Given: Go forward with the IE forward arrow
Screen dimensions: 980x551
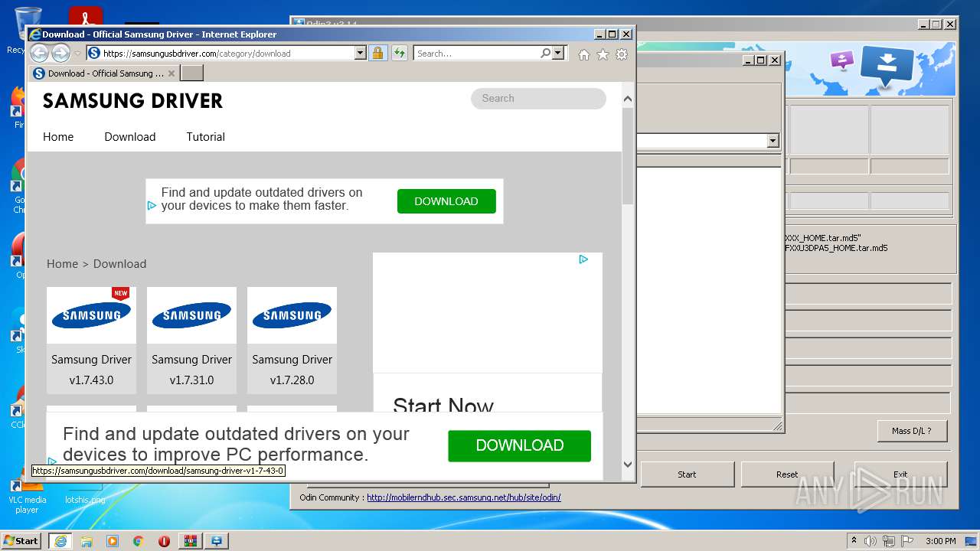Looking at the screenshot, I should pyautogui.click(x=60, y=53).
